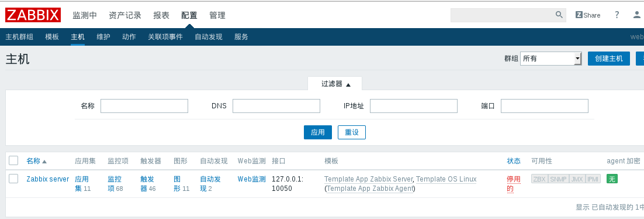Open Template App Zabbix Agent link

tap(370, 189)
